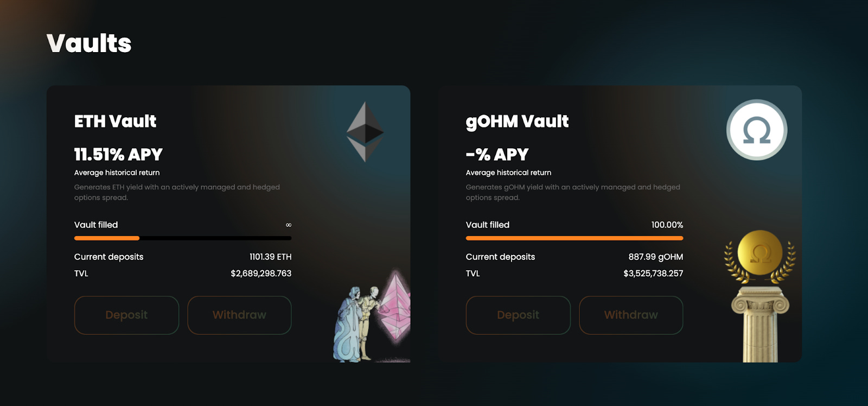Select the ETH Vault title
Viewport: 868px width, 406px height.
pyautogui.click(x=115, y=121)
